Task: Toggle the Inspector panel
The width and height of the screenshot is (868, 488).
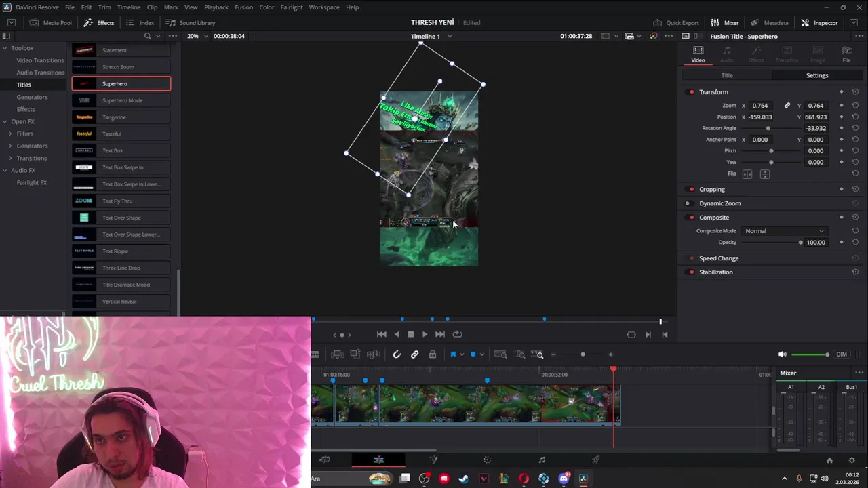Action: pyautogui.click(x=819, y=22)
